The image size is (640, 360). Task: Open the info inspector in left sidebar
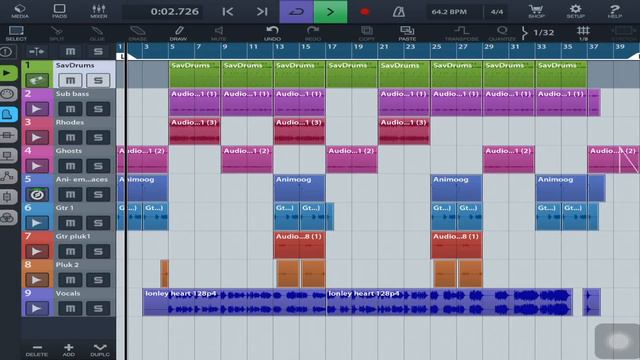(7, 52)
